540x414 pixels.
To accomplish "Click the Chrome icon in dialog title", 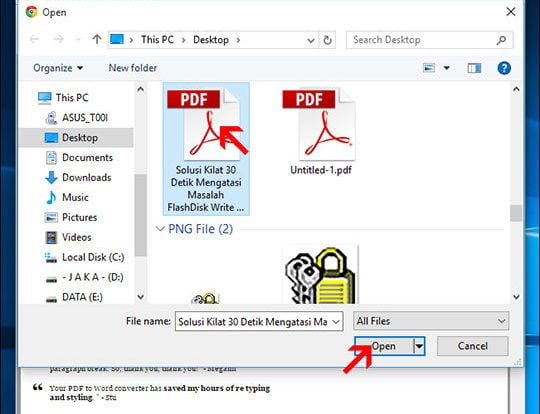I will tap(31, 12).
